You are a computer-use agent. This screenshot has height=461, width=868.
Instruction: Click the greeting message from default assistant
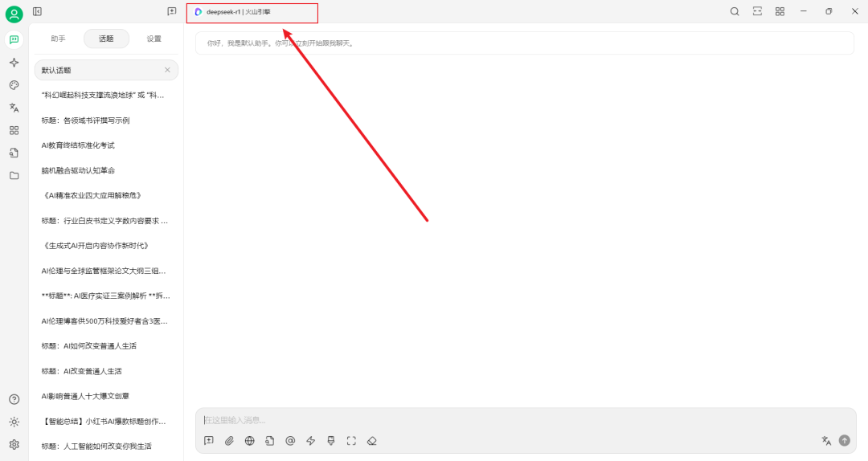524,43
